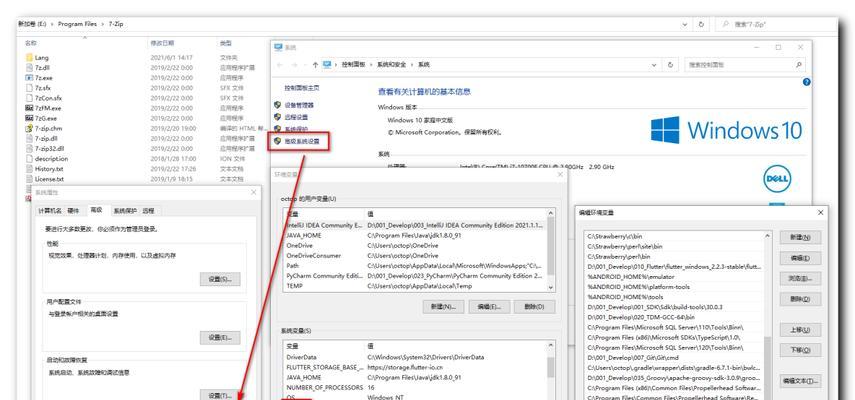Sort files by 名称 column header
Screen dimensions: 855x400
point(31,43)
